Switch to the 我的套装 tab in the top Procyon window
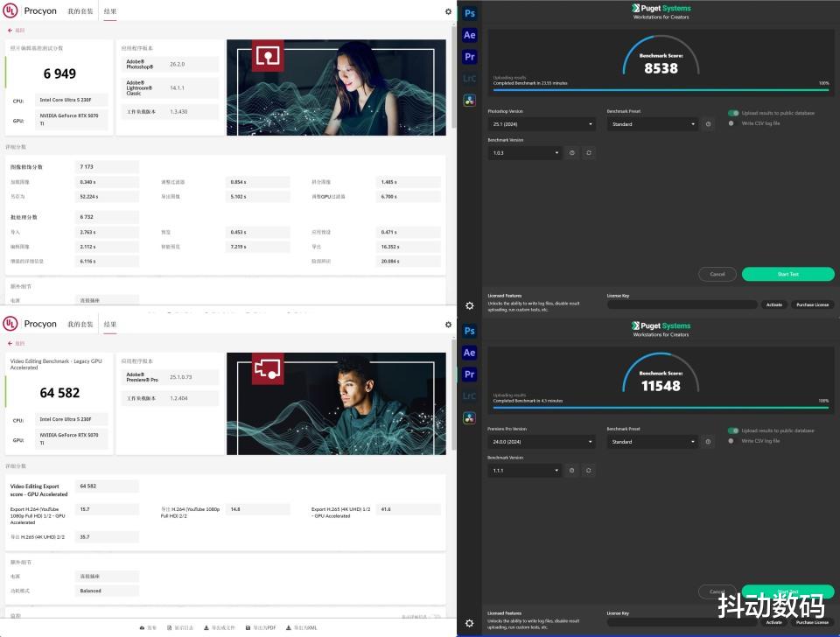The width and height of the screenshot is (840, 637). (80, 11)
